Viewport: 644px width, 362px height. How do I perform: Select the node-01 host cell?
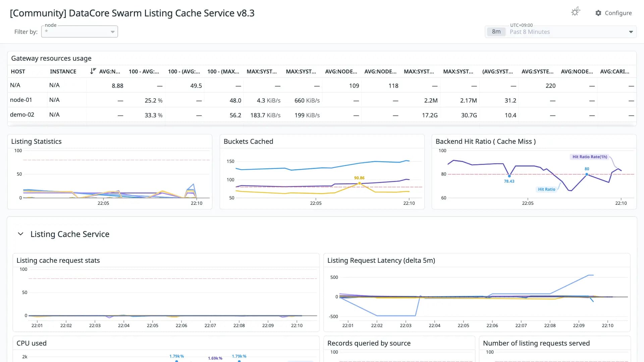21,100
